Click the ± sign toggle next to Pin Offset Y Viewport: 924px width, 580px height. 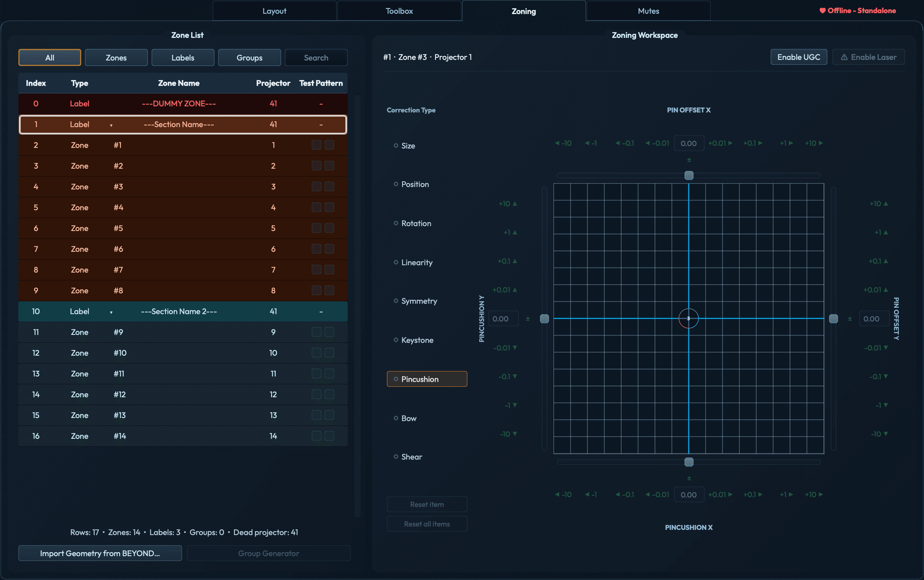click(x=849, y=319)
